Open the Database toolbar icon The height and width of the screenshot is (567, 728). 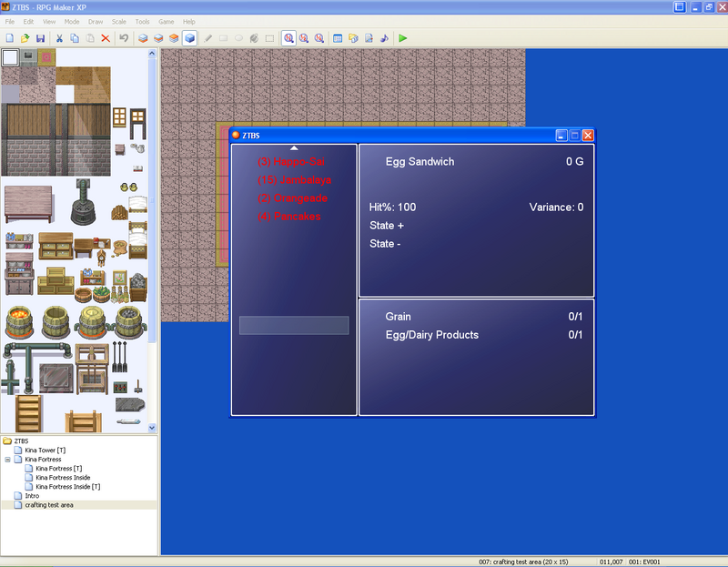point(338,38)
